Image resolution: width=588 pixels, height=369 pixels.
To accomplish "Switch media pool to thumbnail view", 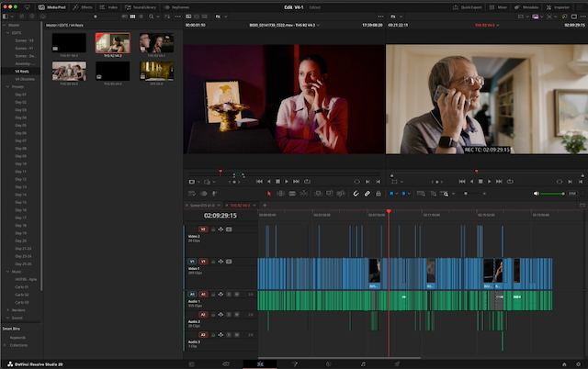I will (132, 17).
